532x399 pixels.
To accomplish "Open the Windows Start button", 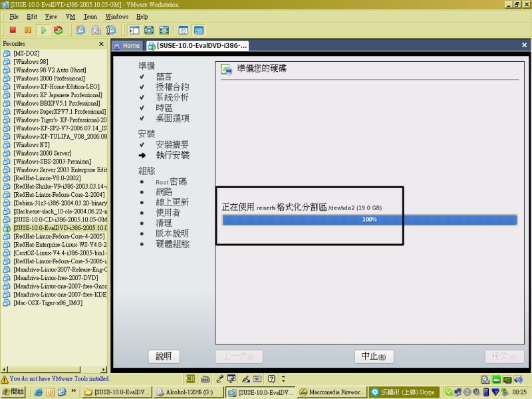I will (x=13, y=392).
